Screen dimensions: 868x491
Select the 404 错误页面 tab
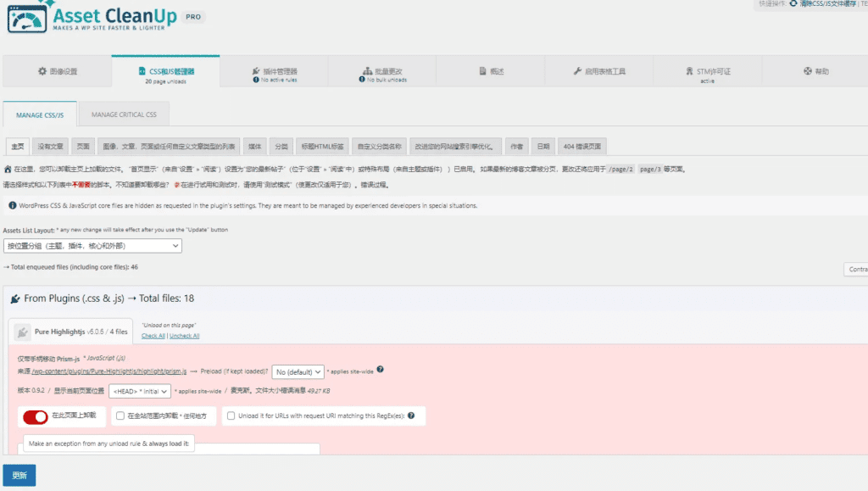coord(581,147)
